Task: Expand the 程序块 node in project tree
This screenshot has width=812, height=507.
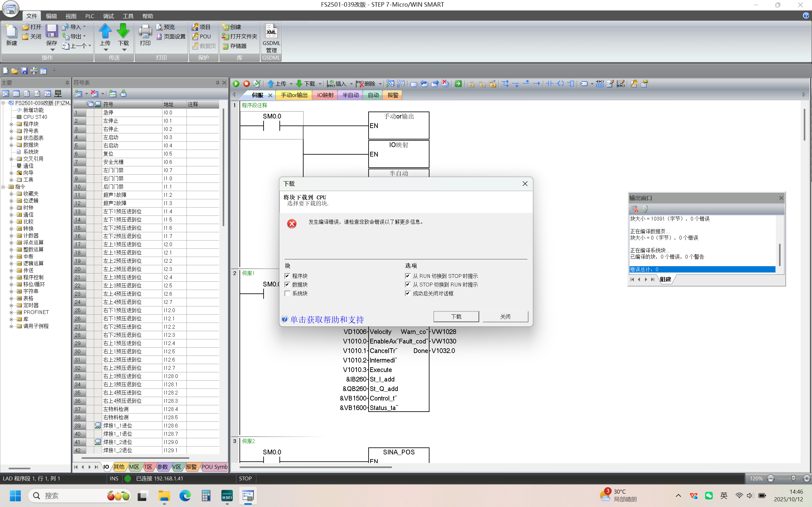Action: [x=11, y=124]
